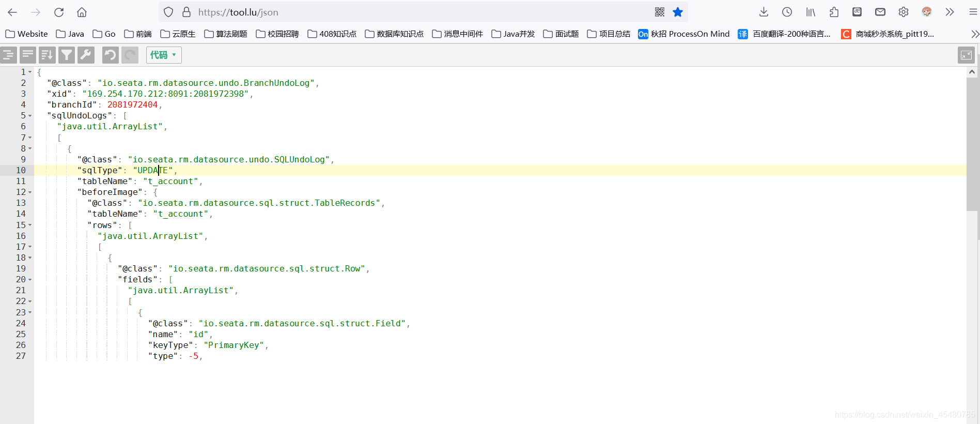This screenshot has height=424, width=980.
Task: Collapse rows array fold at line 15
Action: pyautogui.click(x=30, y=225)
